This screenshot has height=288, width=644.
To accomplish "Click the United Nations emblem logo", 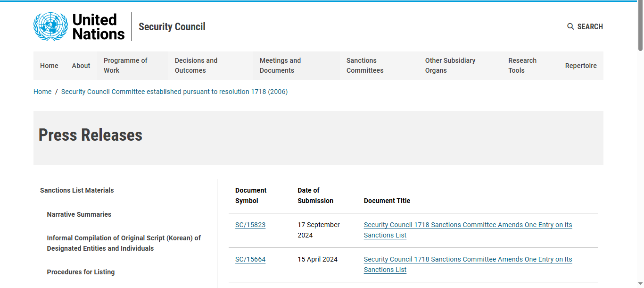I will 50,26.
